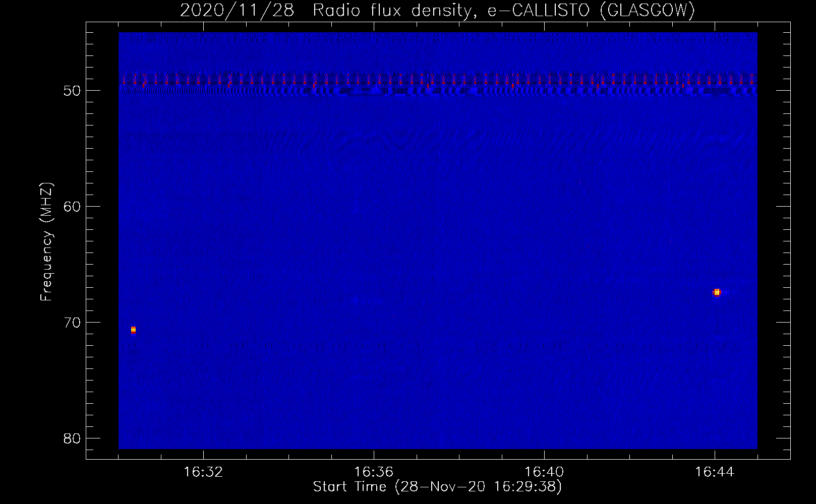Click the GLASGOW station name in title

[647, 10]
